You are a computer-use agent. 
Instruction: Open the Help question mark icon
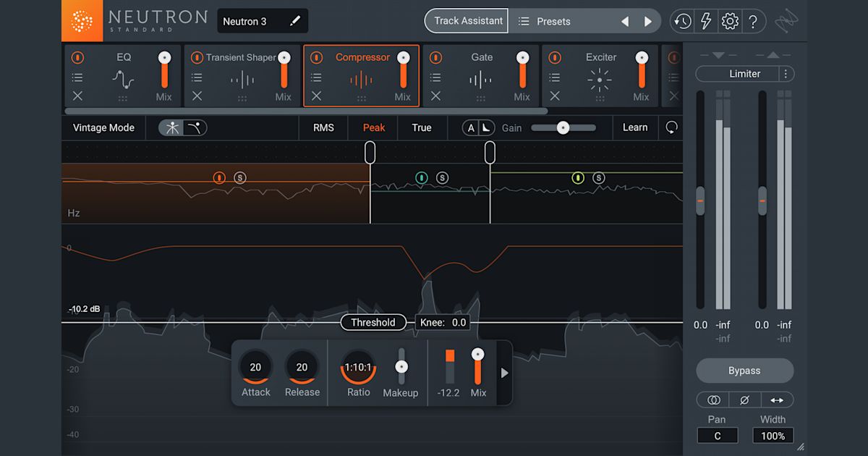tap(754, 21)
